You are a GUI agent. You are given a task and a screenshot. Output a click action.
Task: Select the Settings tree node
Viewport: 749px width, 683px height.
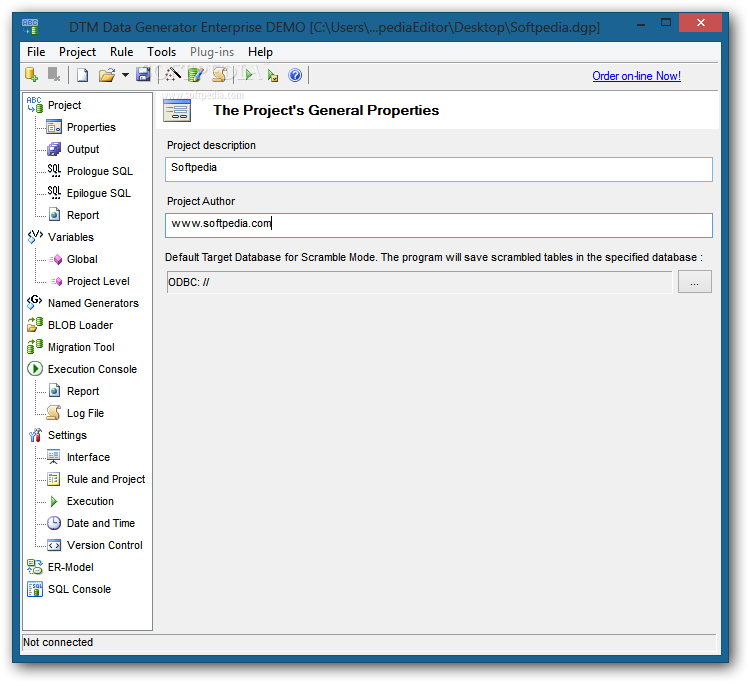coord(67,435)
